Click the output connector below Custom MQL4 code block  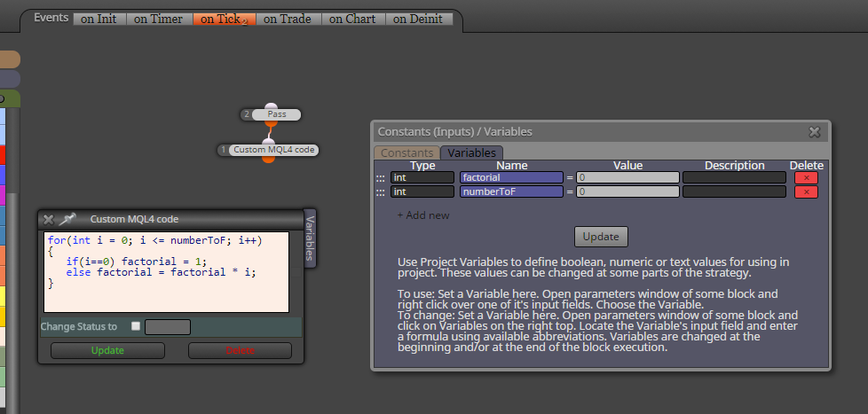click(x=269, y=160)
